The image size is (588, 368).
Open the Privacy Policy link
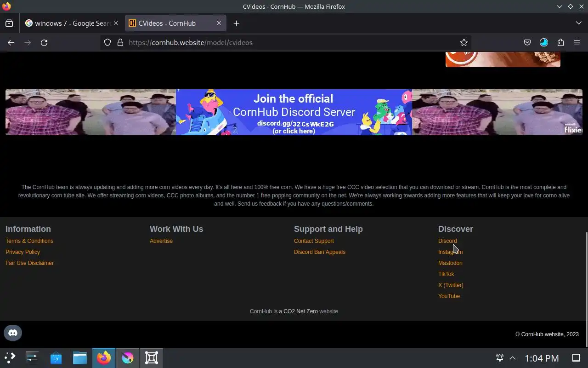(23, 252)
